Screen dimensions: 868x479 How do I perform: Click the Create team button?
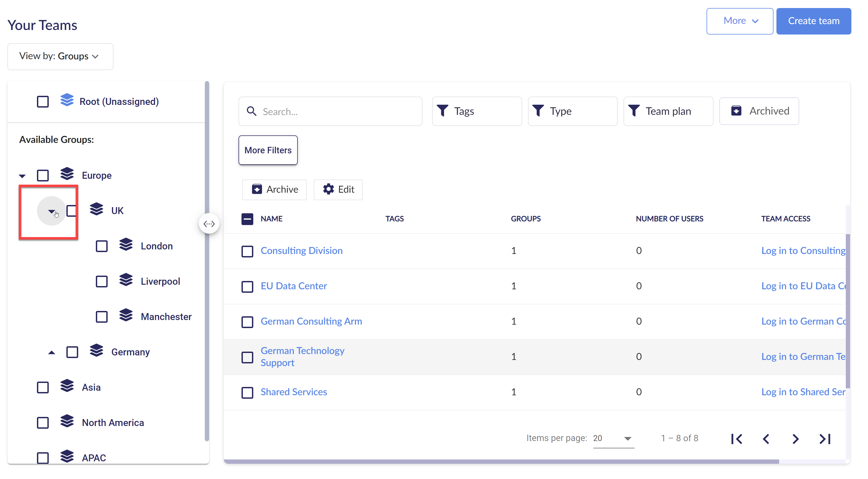[x=813, y=21]
